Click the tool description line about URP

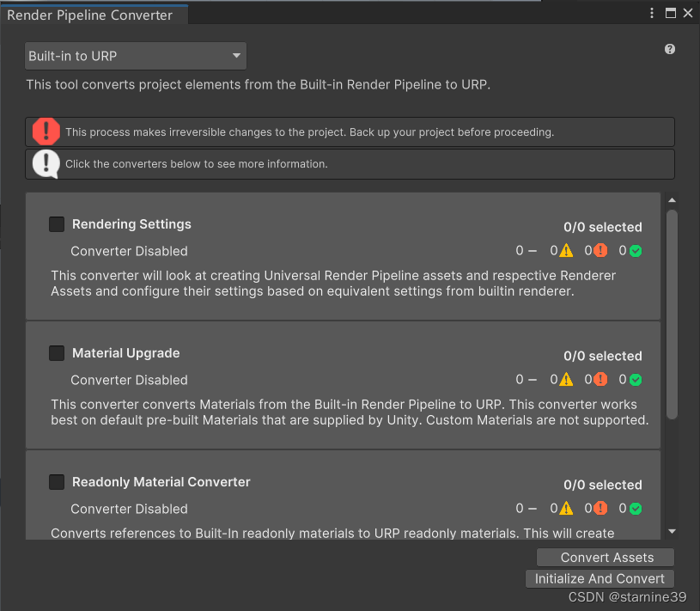pos(258,84)
